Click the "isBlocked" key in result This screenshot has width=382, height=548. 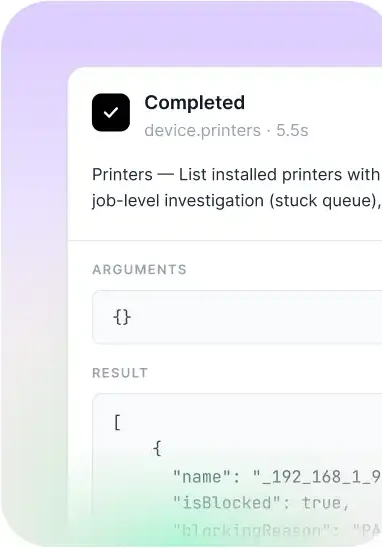(x=222, y=503)
